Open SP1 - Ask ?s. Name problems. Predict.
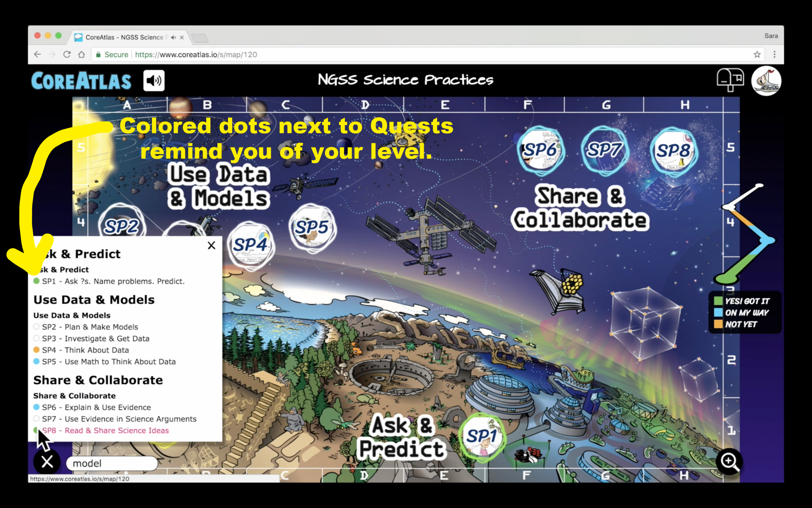The height and width of the screenshot is (508, 812). point(113,281)
